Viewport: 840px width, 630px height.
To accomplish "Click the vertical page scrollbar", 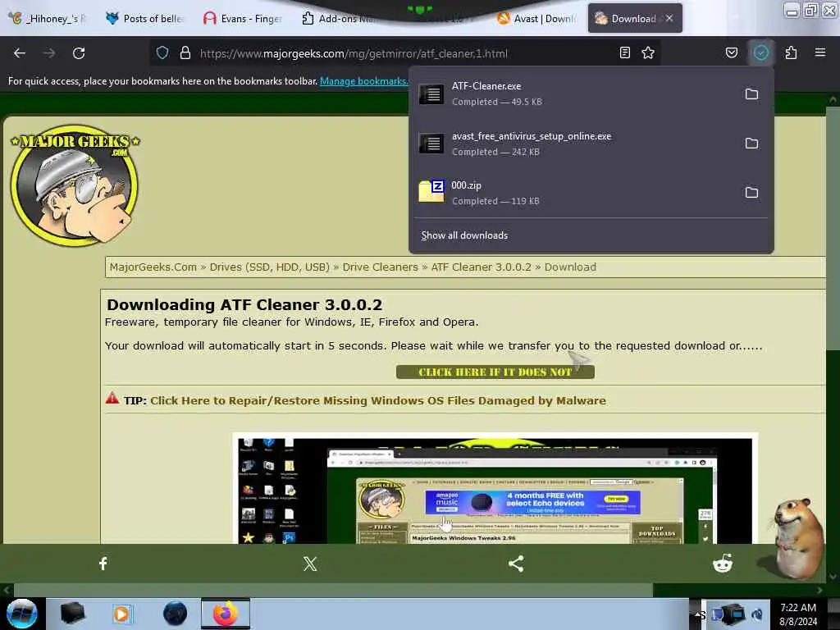I will (x=833, y=228).
